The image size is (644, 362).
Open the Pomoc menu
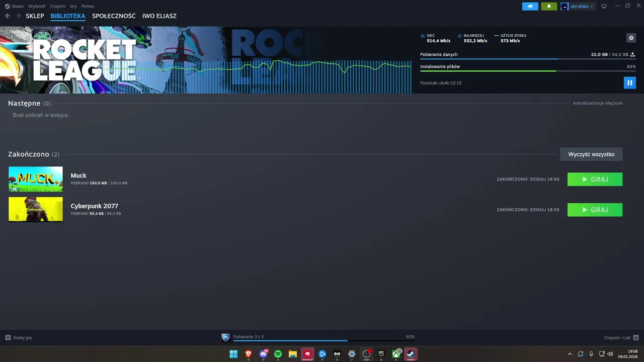[88, 6]
